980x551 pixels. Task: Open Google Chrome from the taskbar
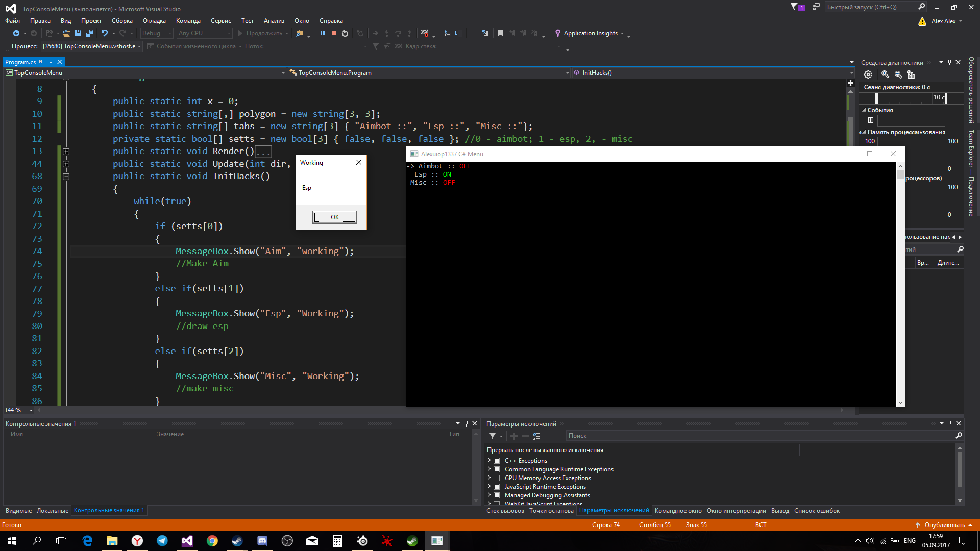click(x=212, y=541)
